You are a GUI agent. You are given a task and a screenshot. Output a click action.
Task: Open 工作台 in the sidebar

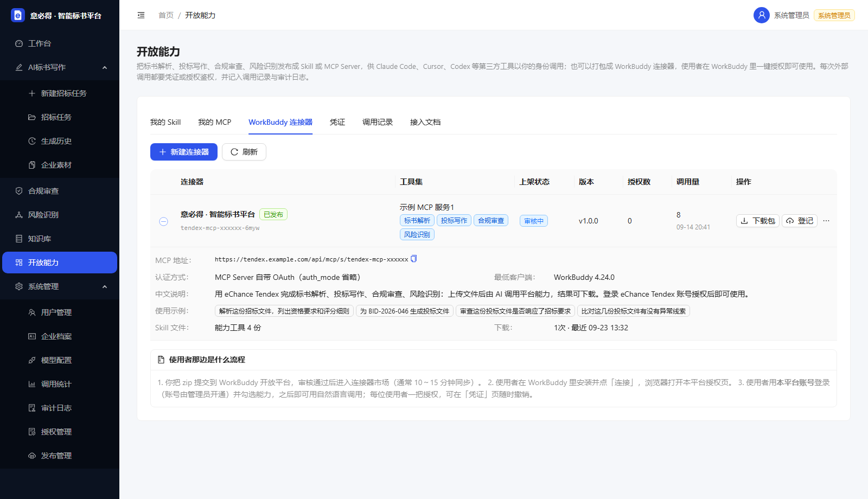coord(60,43)
